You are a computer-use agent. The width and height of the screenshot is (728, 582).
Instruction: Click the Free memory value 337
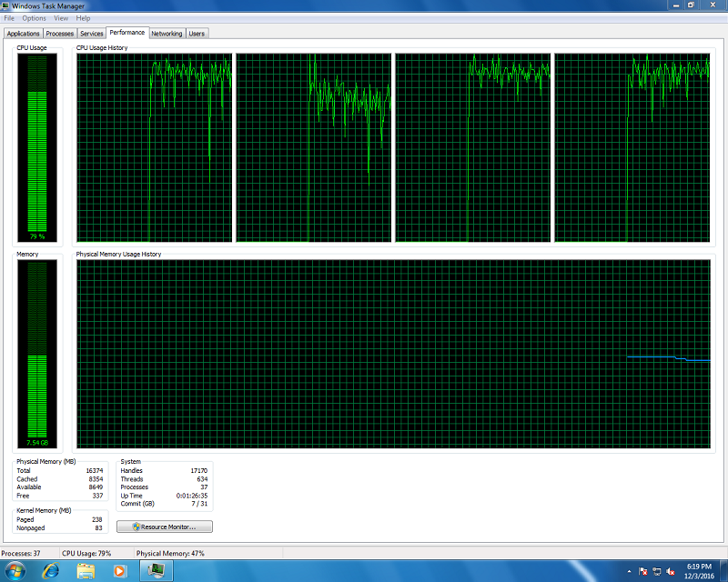point(97,496)
